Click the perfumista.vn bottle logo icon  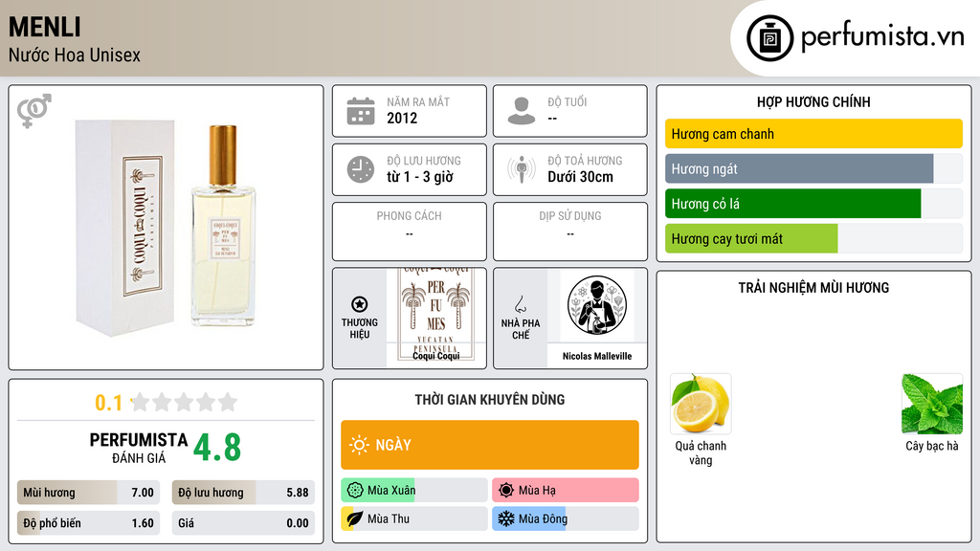[769, 38]
